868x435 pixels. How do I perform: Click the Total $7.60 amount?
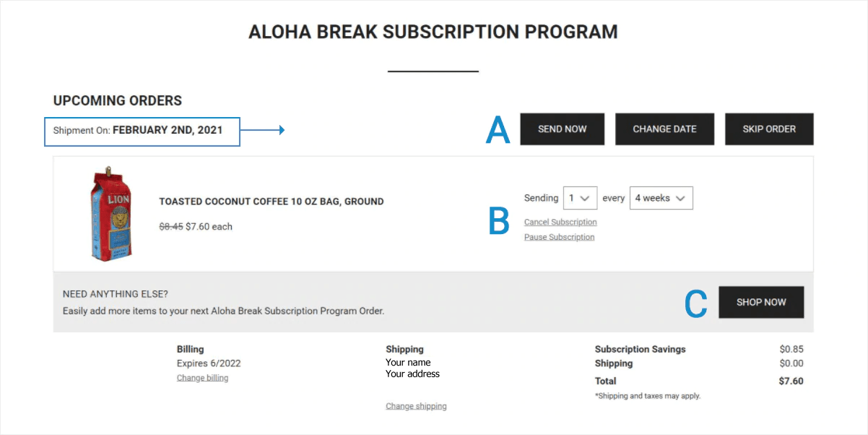791,381
